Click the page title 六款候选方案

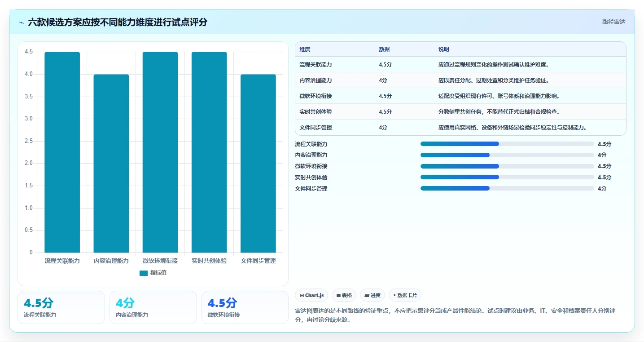pyautogui.click(x=118, y=22)
